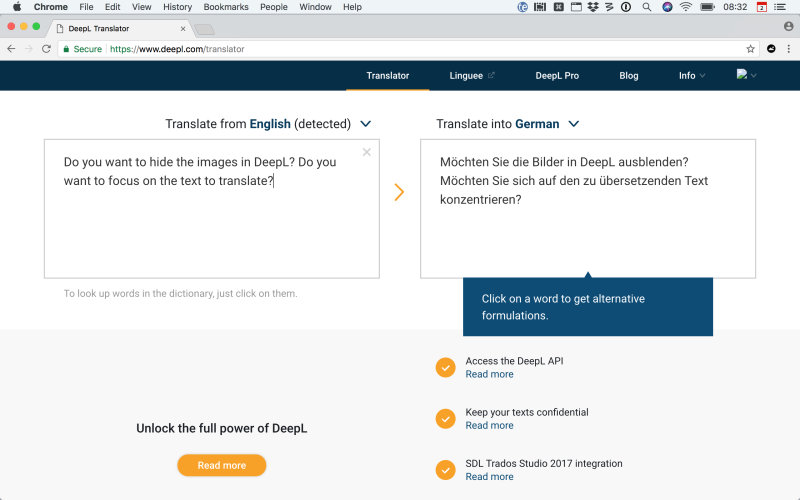This screenshot has width=800, height=500.
Task: Open the People menu
Action: tap(273, 7)
